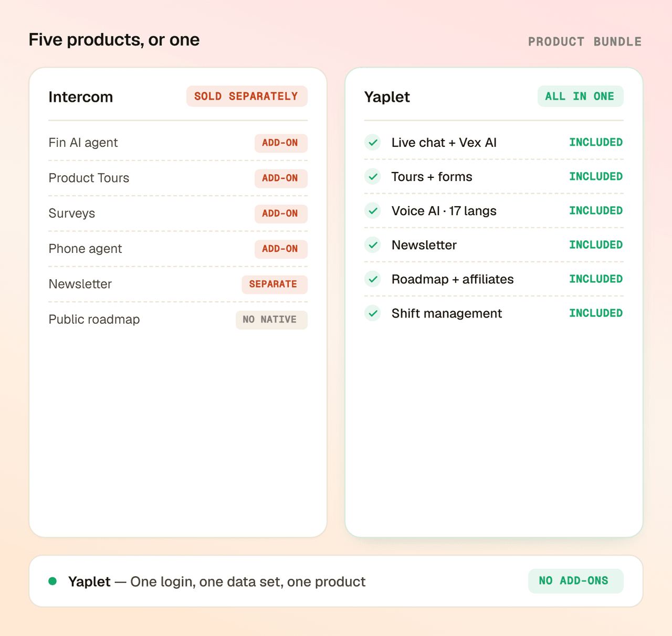Click the SOLD SEPARATELY badge on Intercom card
Image resolution: width=672 pixels, height=636 pixels.
(x=247, y=96)
